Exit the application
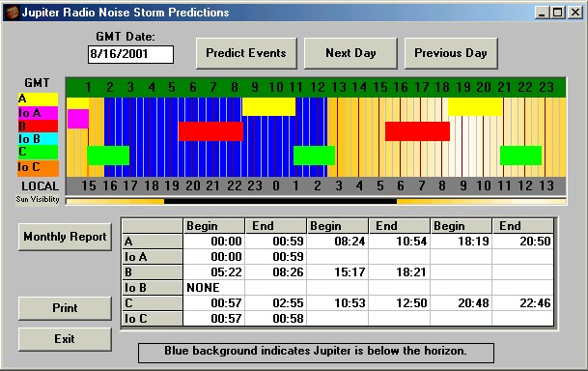The height and width of the screenshot is (371, 588). coord(65,339)
